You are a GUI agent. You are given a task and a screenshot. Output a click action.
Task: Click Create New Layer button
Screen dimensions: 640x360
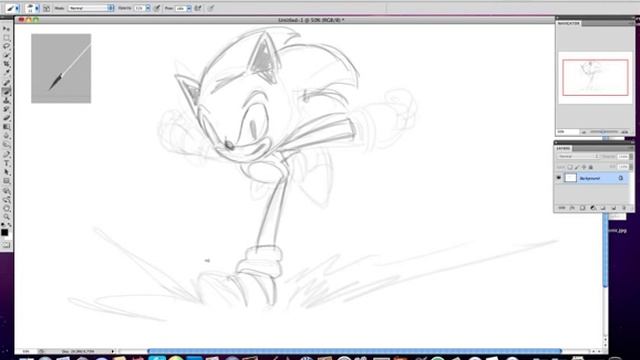click(x=613, y=208)
